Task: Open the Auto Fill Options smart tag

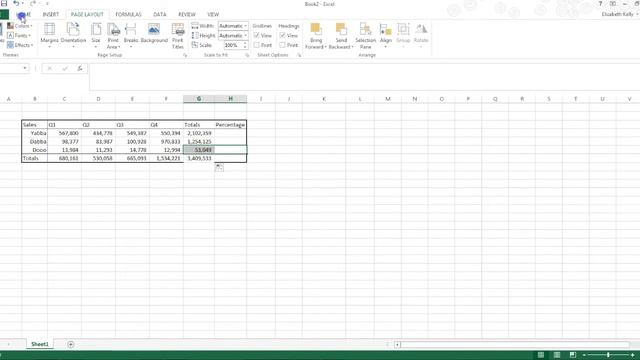Action: [219, 167]
